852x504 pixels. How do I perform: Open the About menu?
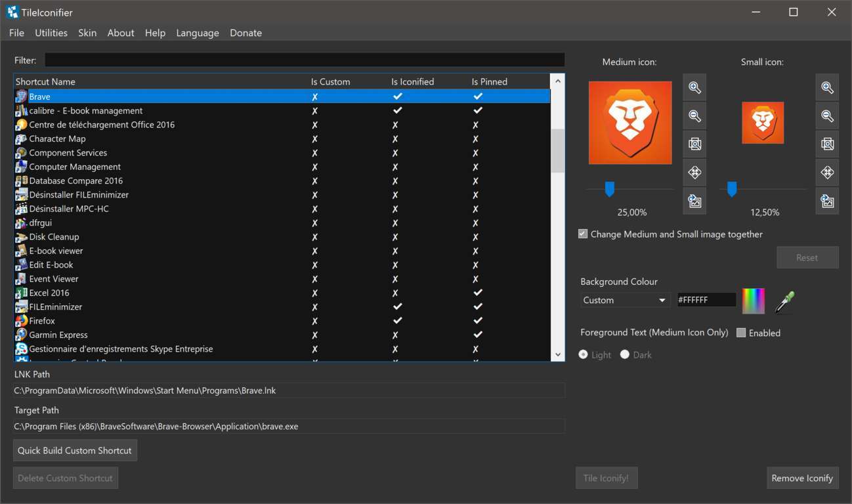(x=121, y=33)
